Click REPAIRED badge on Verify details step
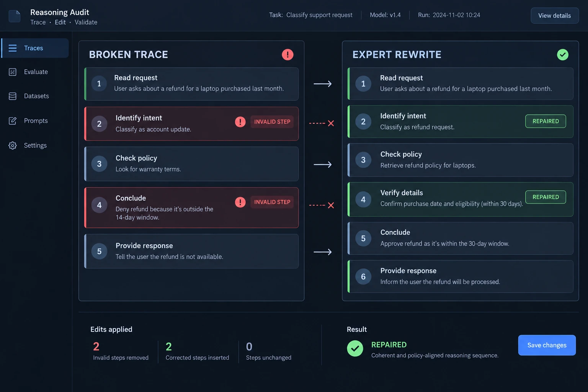588x392 pixels. 546,197
